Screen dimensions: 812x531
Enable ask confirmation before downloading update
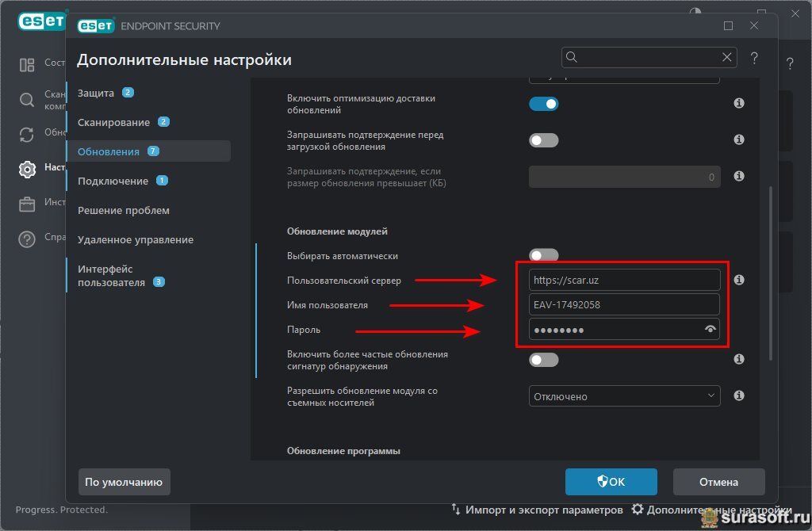click(544, 140)
